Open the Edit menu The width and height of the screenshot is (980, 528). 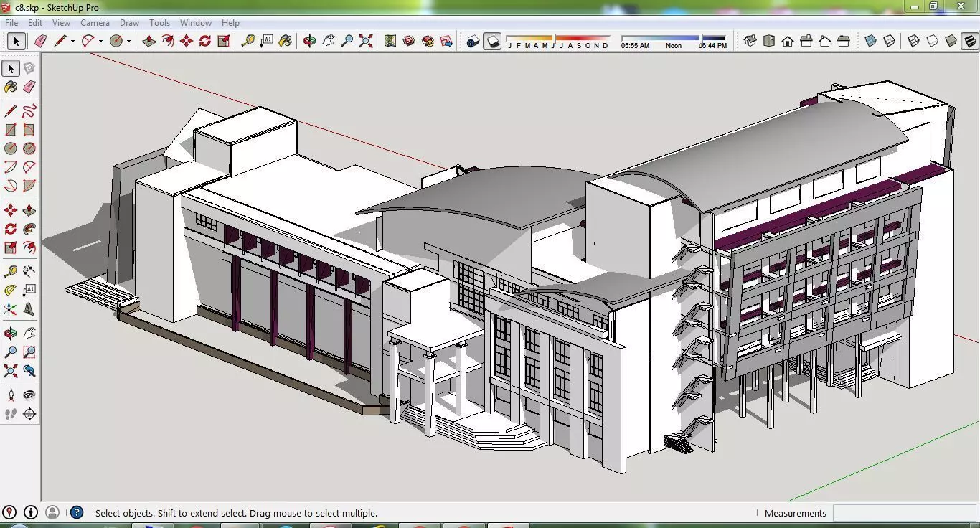click(35, 23)
